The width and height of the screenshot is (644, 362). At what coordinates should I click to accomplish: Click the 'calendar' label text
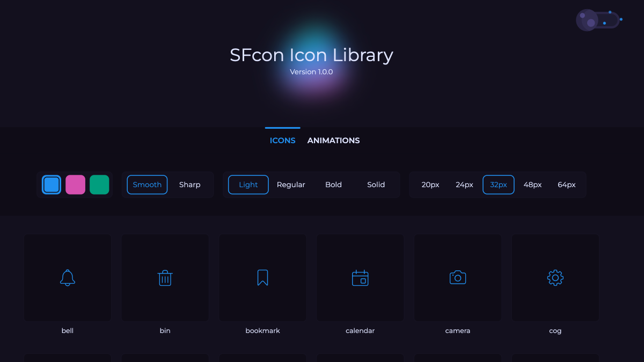pyautogui.click(x=360, y=331)
